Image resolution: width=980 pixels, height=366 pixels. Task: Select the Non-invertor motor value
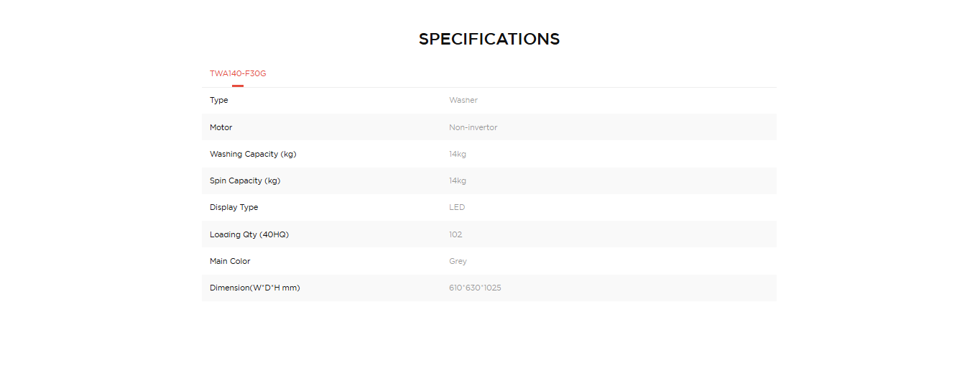pos(473,127)
